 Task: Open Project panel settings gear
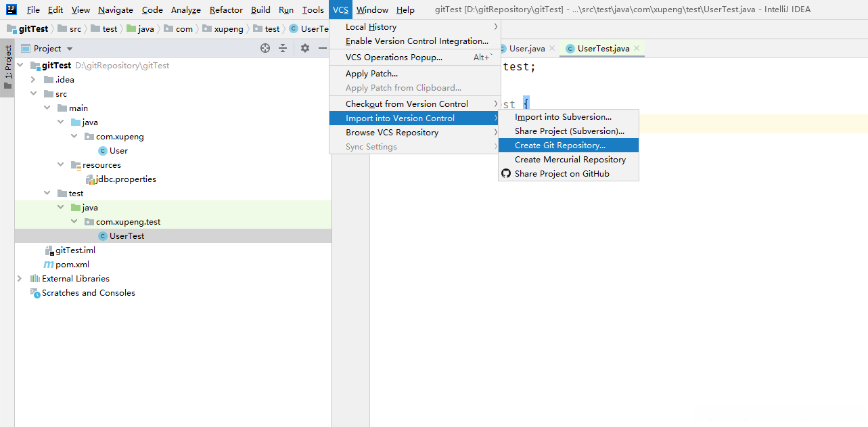click(x=305, y=48)
